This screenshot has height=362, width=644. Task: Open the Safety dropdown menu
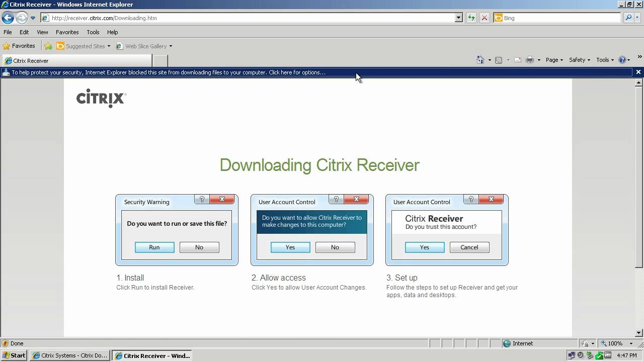coord(579,60)
